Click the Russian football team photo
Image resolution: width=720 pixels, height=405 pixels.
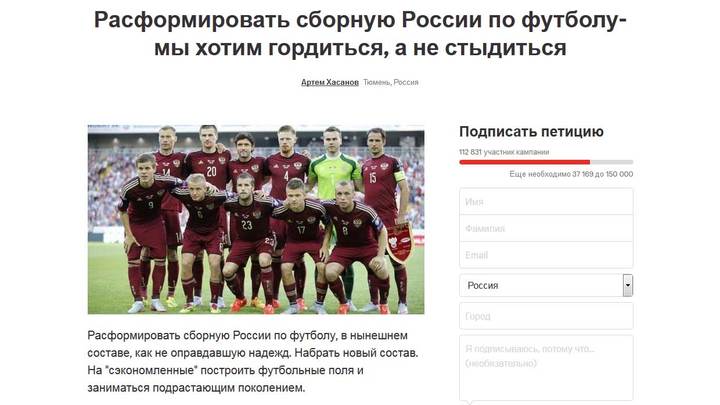[256, 219]
